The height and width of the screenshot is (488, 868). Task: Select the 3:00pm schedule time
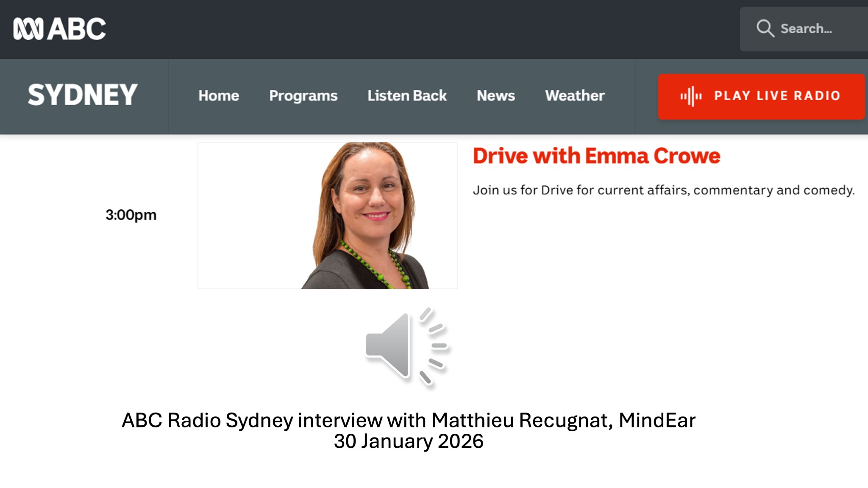click(x=131, y=215)
